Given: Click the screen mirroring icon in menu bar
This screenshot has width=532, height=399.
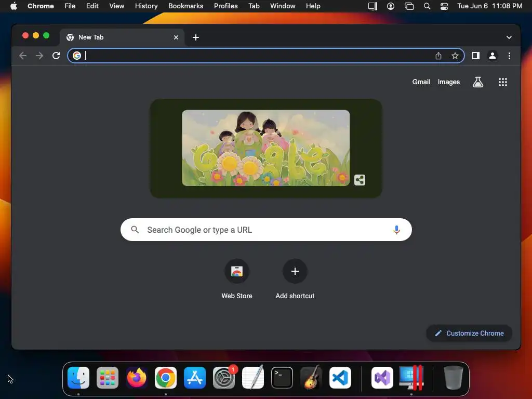Looking at the screenshot, I should tap(409, 6).
